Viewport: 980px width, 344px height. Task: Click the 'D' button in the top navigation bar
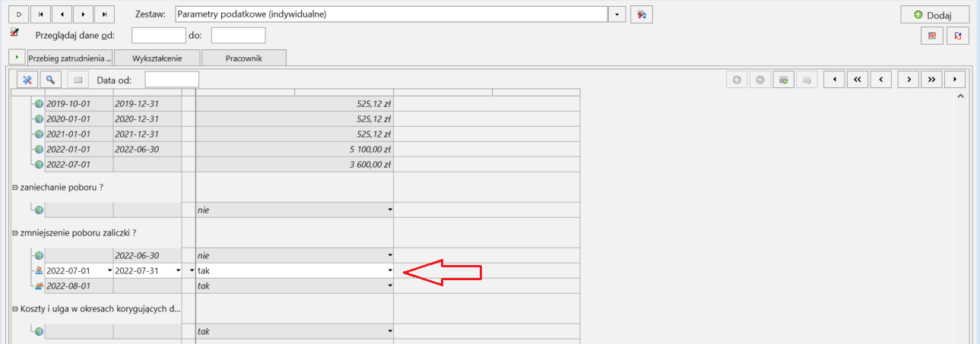[x=19, y=14]
